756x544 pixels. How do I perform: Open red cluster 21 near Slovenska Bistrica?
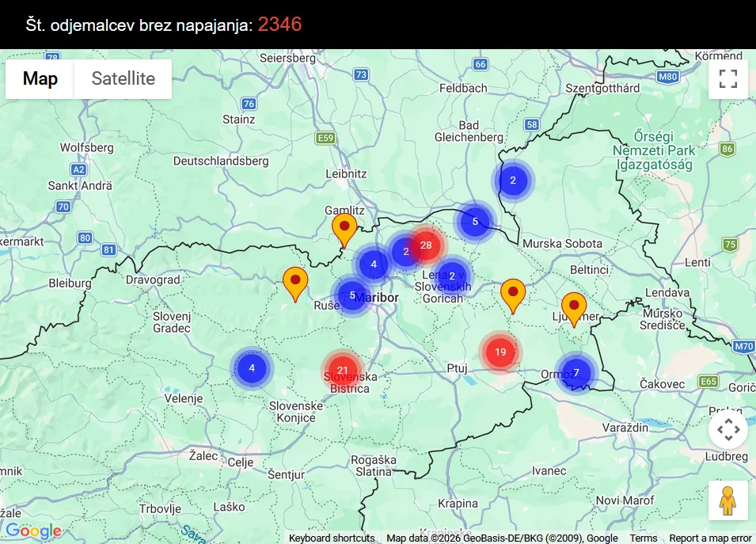pyautogui.click(x=342, y=370)
